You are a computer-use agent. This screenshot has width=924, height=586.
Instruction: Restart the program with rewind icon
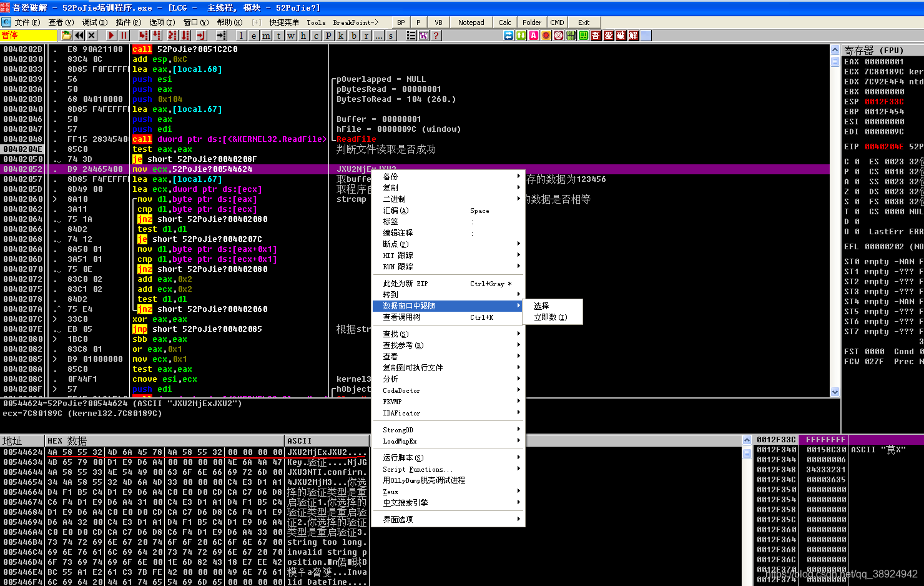(x=79, y=36)
